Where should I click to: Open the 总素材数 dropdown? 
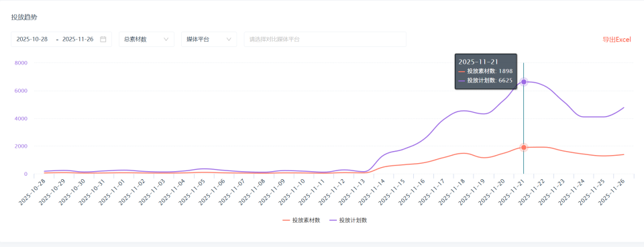pyautogui.click(x=147, y=40)
